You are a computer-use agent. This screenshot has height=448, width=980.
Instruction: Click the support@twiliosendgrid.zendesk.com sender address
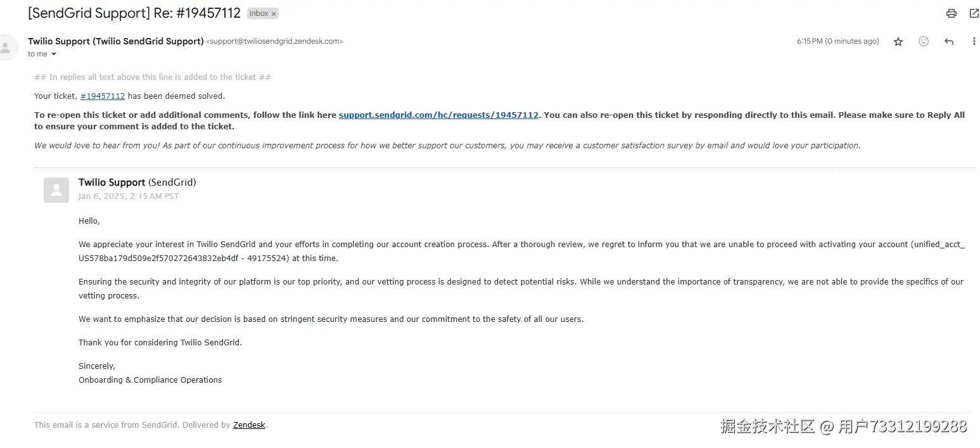pos(274,42)
